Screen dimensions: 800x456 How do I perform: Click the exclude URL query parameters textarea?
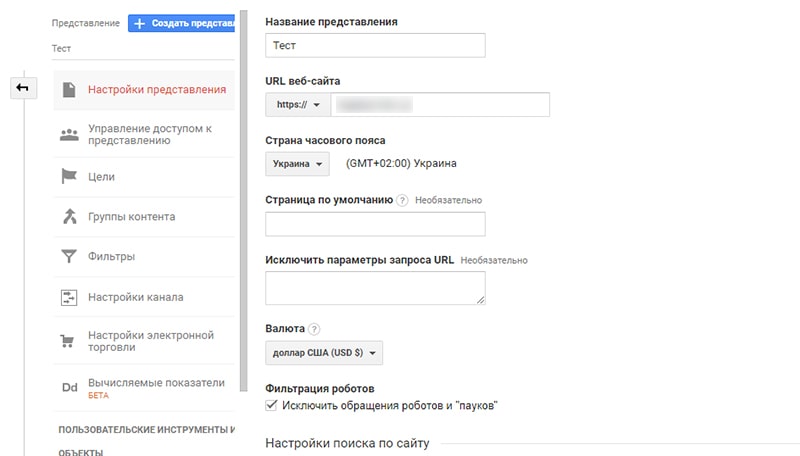pos(375,288)
